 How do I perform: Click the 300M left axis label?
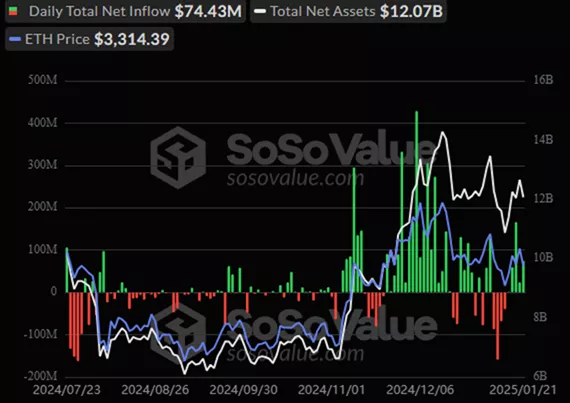[x=43, y=165]
